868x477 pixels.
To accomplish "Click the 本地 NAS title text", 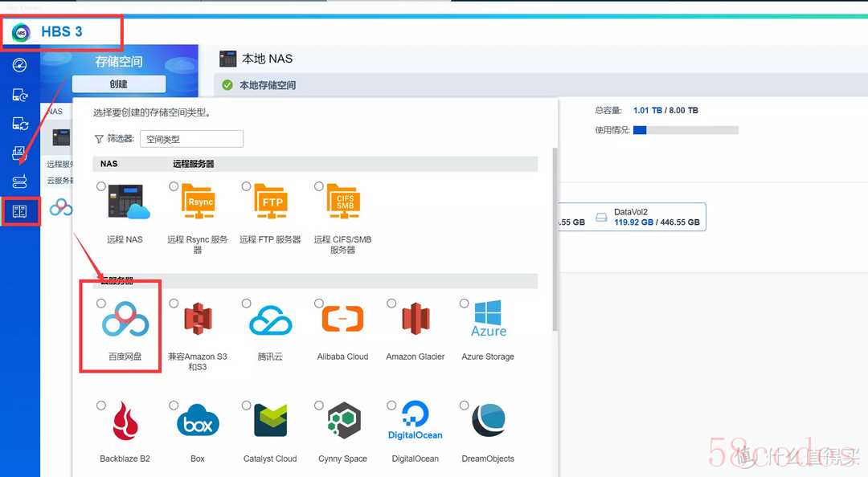I will pos(268,59).
